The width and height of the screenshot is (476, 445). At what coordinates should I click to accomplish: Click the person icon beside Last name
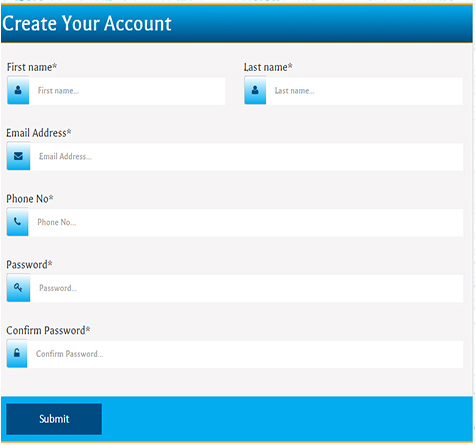[x=255, y=90]
